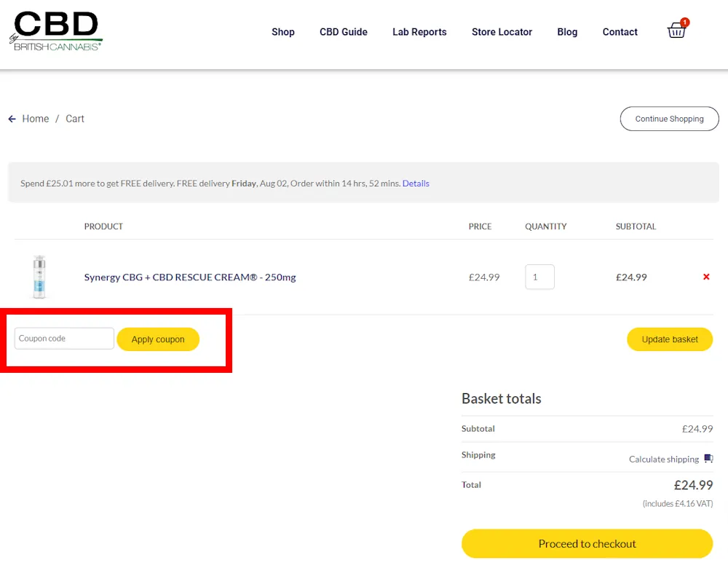This screenshot has height=568, width=728.
Task: Click the CBD by British Cannabis logo
Action: [56, 31]
